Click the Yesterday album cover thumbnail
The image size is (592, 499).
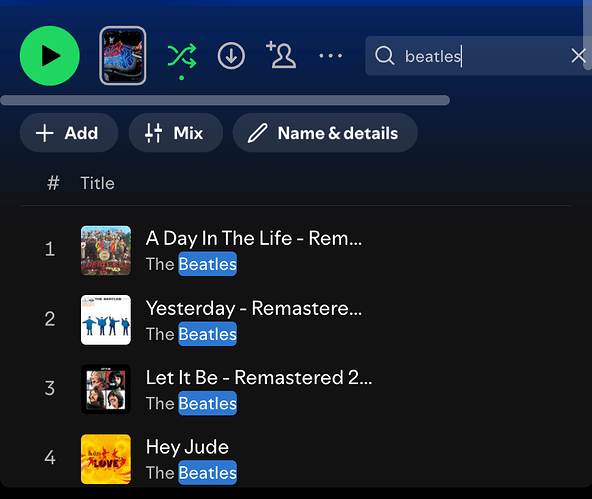point(106,320)
